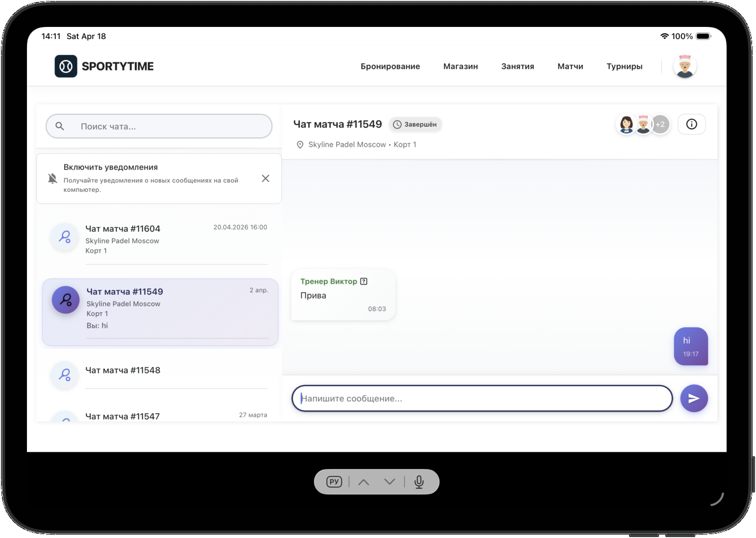Switch keyboard language with РУ button
This screenshot has height=538, width=756.
[334, 482]
